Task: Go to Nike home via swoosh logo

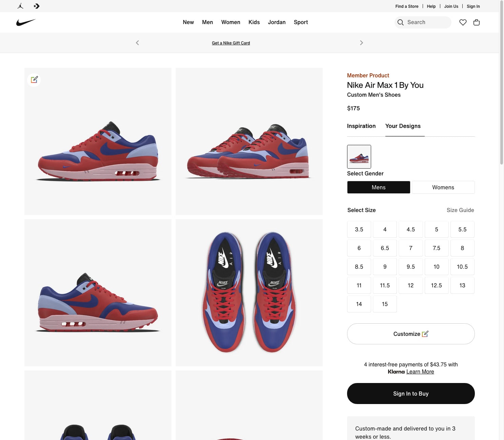Action: pyautogui.click(x=26, y=22)
